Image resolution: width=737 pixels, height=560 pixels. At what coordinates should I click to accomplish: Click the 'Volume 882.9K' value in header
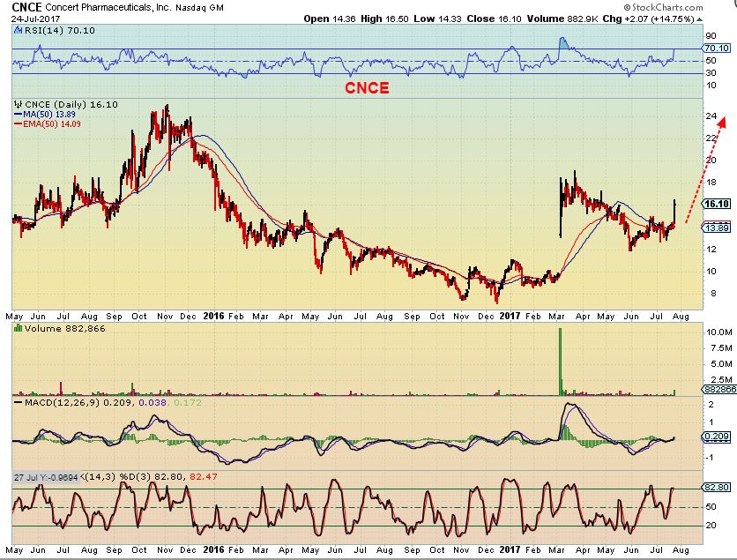pos(562,19)
